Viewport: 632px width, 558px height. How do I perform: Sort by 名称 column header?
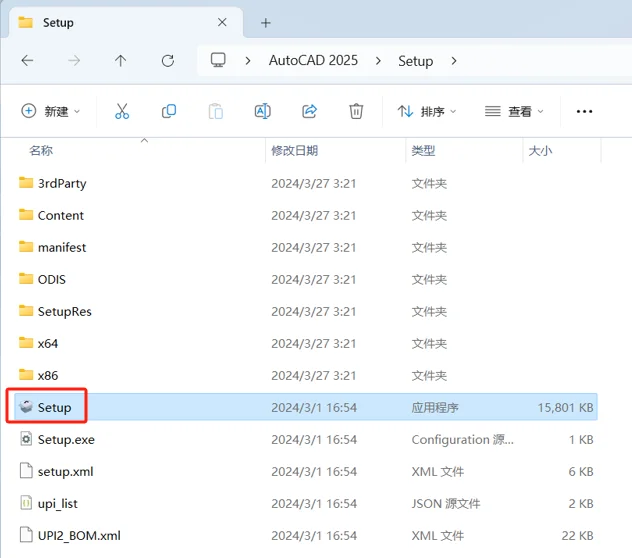[x=41, y=151]
